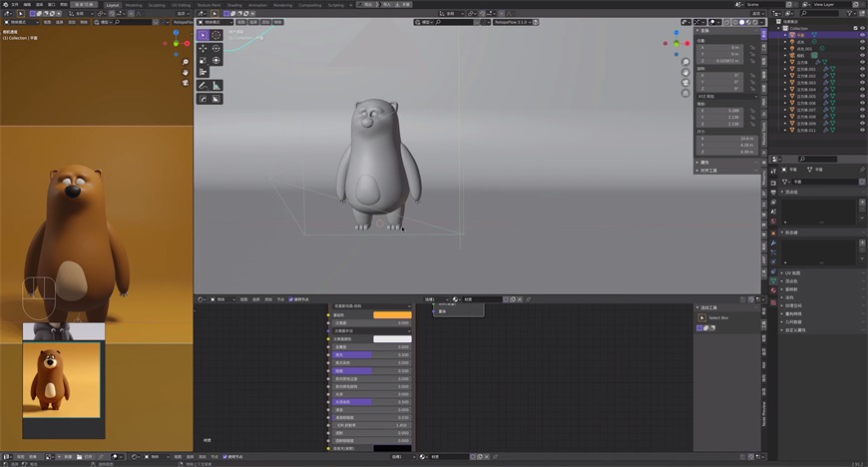This screenshot has width=868, height=467.
Task: Select the Measure ruler tool
Action: [216, 85]
